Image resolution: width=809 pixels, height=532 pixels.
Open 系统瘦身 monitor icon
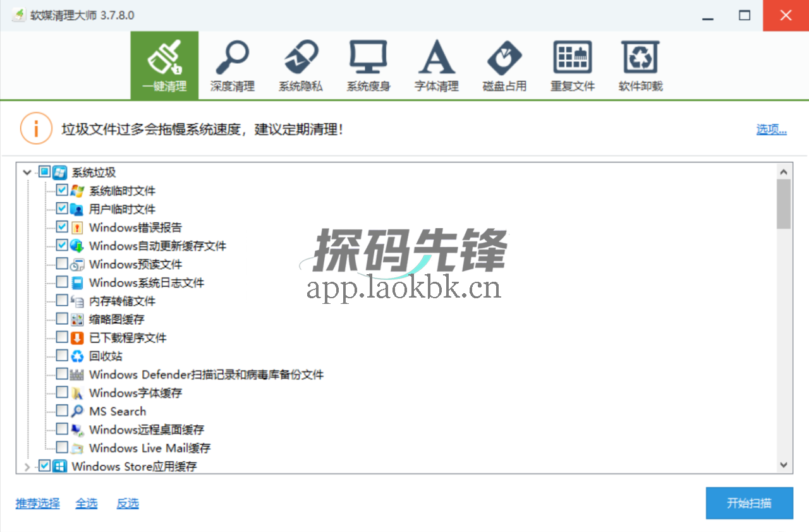pyautogui.click(x=368, y=57)
